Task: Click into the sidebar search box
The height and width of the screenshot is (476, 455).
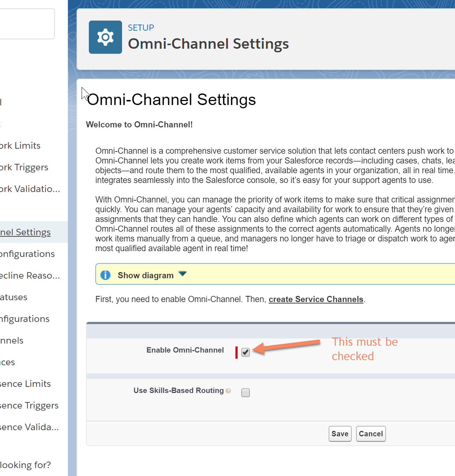Action: [x=27, y=24]
